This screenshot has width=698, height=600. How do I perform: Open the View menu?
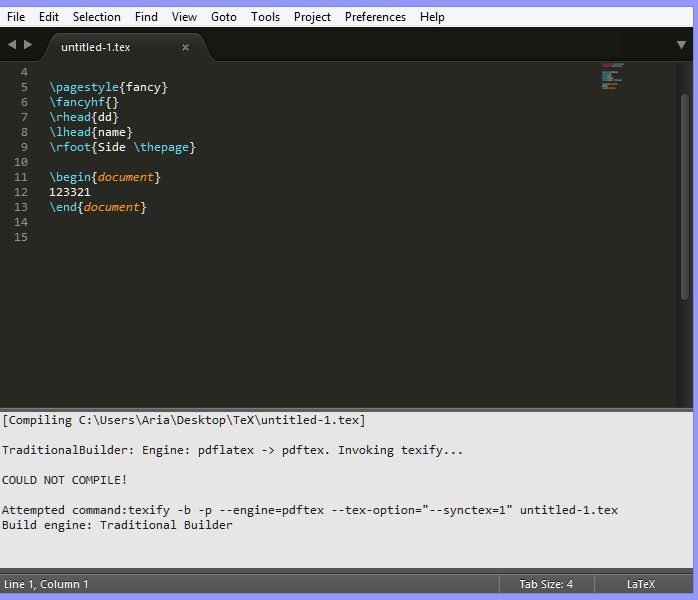(184, 17)
